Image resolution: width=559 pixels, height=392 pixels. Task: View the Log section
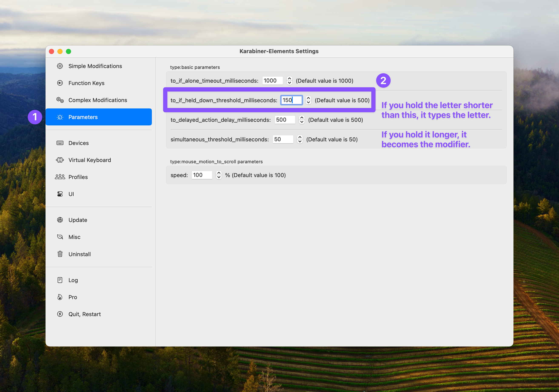tap(99, 280)
